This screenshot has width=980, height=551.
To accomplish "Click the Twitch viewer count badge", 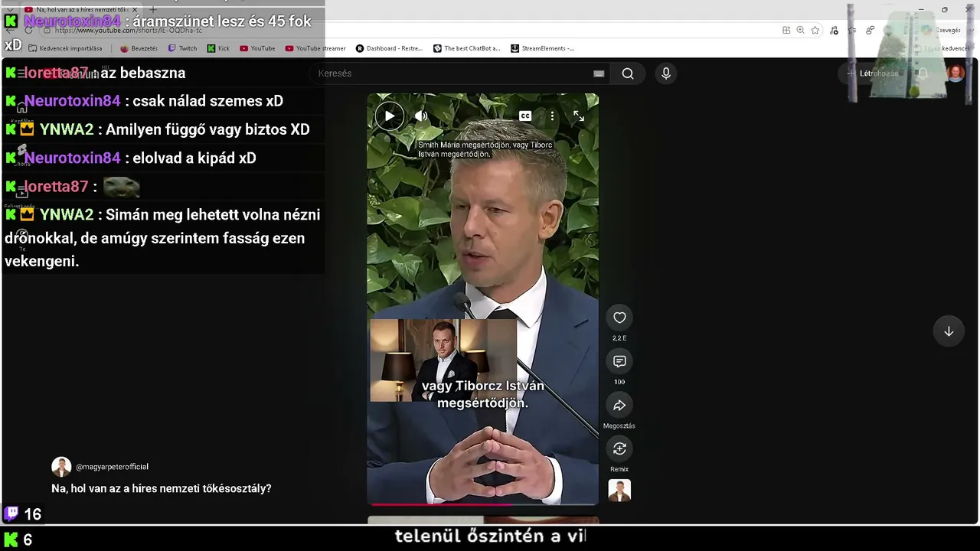I will 23,514.
